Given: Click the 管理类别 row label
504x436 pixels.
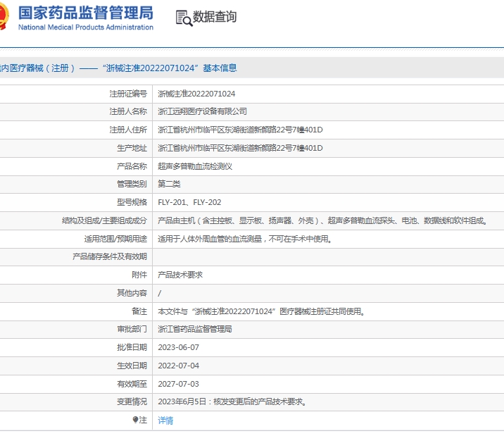Looking at the screenshot, I should pos(132,184).
